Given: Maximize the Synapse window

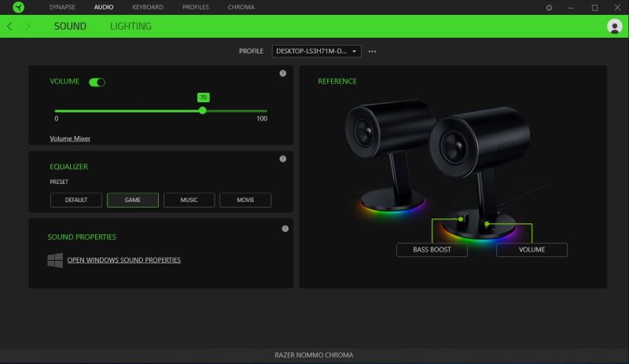Looking at the screenshot, I should (594, 8).
